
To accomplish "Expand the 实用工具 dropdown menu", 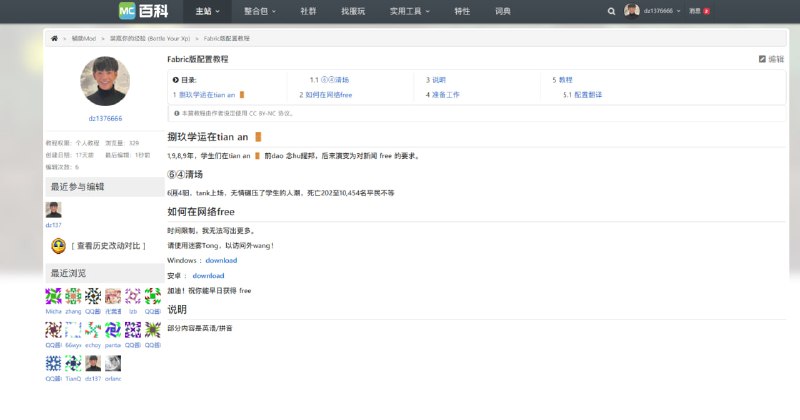I will tap(410, 11).
